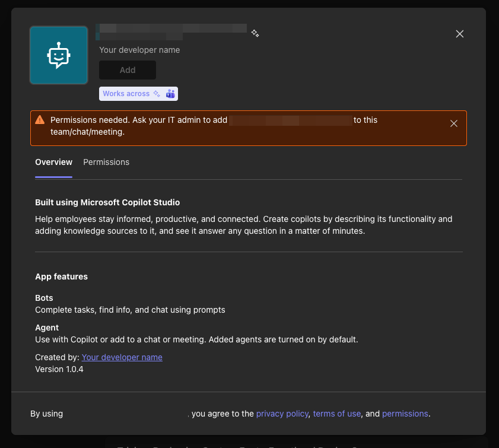Screen dimensions: 499x448
Task: Dismiss the Permissions needed banner
Action: 454,123
